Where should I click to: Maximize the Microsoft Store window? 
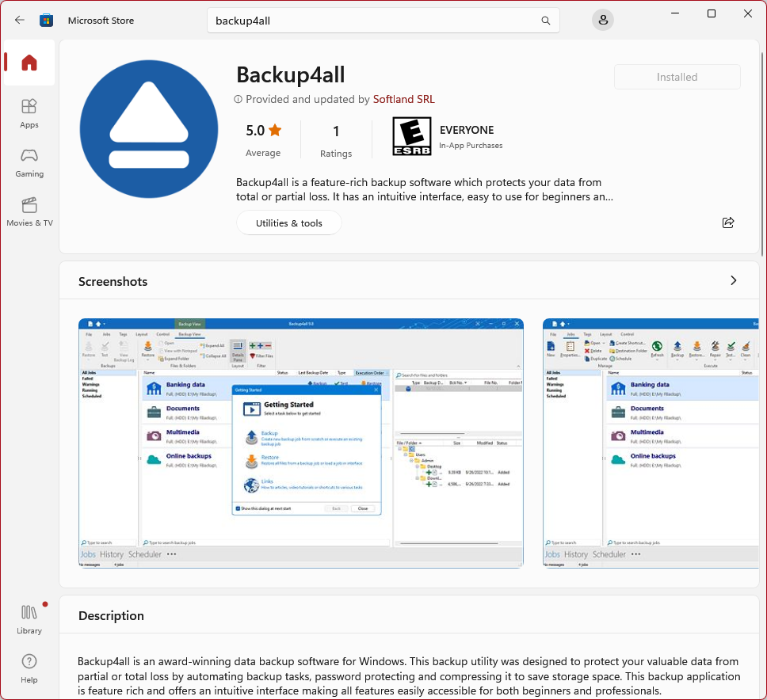tap(712, 13)
